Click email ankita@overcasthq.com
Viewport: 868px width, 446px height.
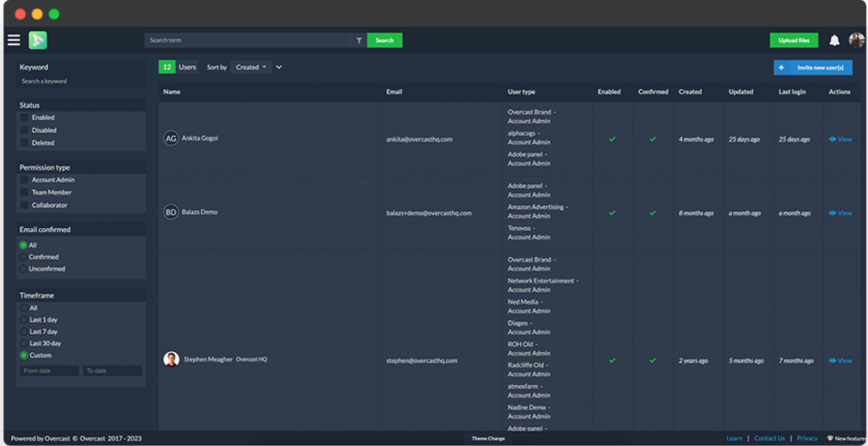419,140
